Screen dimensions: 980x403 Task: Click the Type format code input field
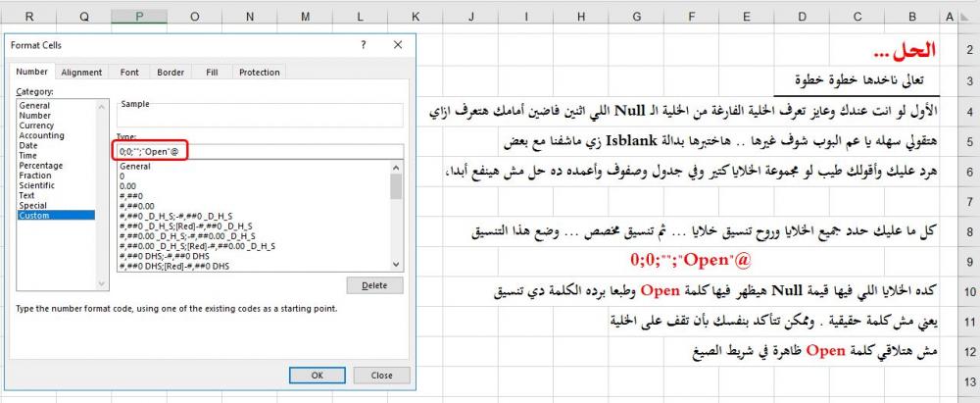tap(255, 152)
